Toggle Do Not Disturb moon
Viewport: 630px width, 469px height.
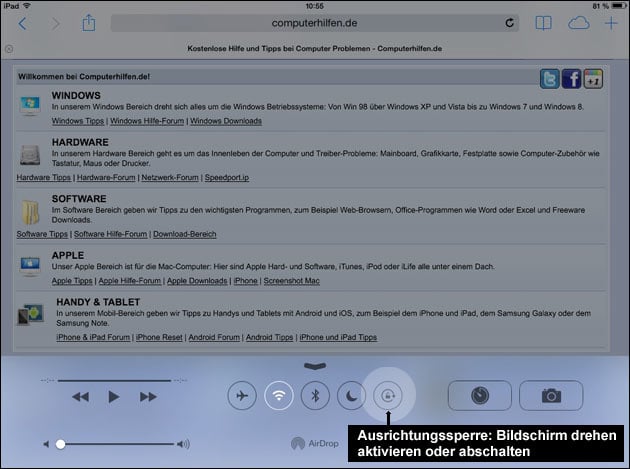(x=352, y=396)
